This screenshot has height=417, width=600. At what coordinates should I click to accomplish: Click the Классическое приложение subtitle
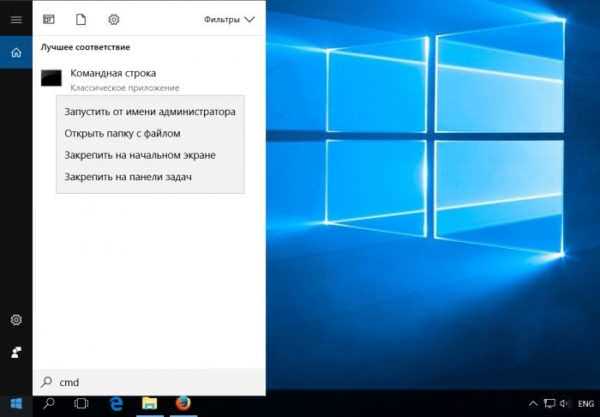[125, 88]
